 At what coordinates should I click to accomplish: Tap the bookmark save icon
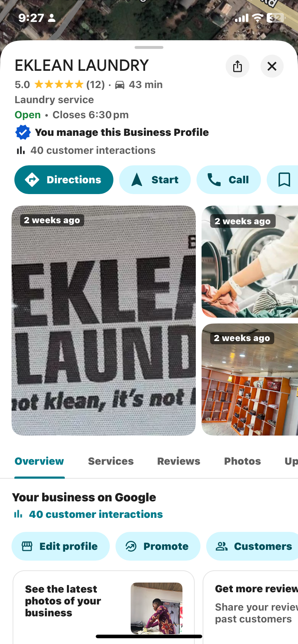pos(284,180)
